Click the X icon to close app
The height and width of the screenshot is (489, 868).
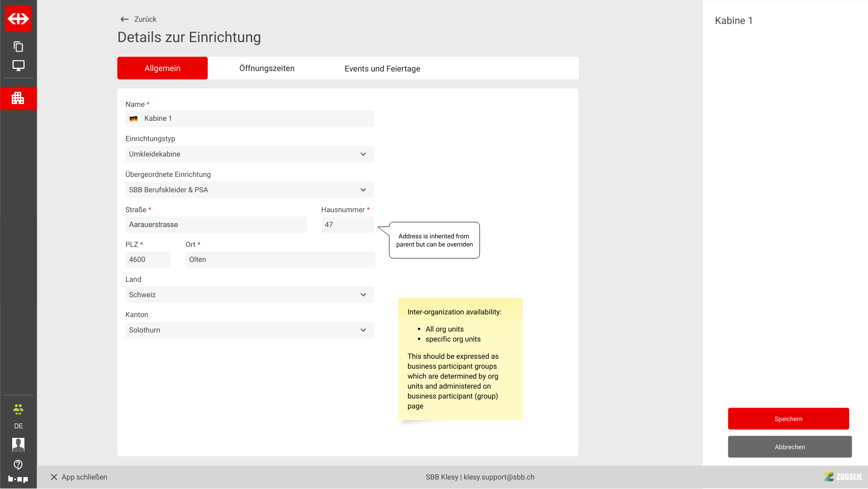click(x=54, y=477)
